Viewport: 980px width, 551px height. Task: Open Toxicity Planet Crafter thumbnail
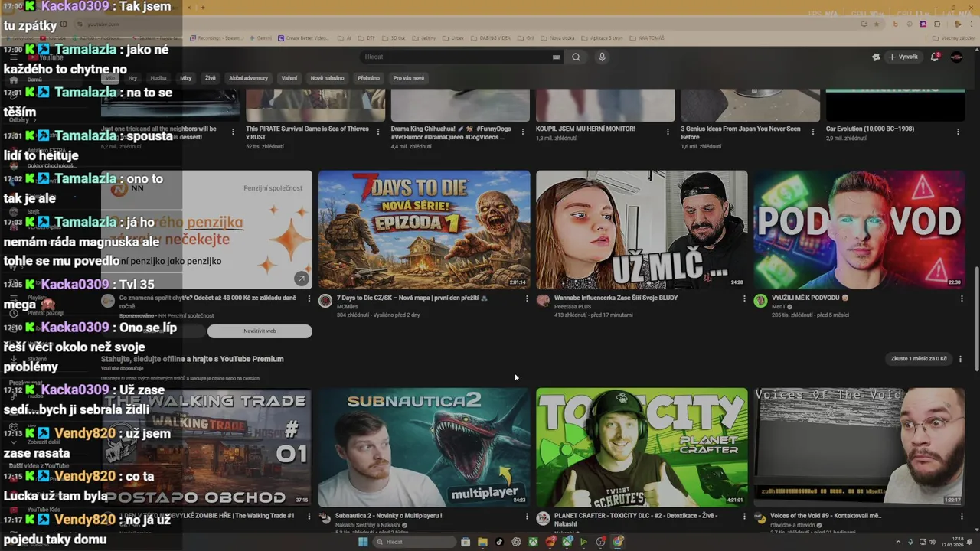point(642,447)
